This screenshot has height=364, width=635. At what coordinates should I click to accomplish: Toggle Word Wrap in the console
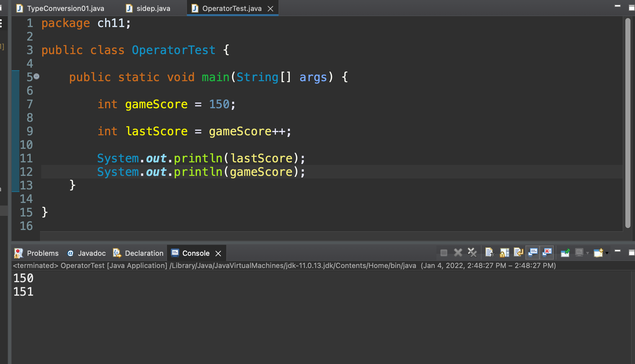518,253
